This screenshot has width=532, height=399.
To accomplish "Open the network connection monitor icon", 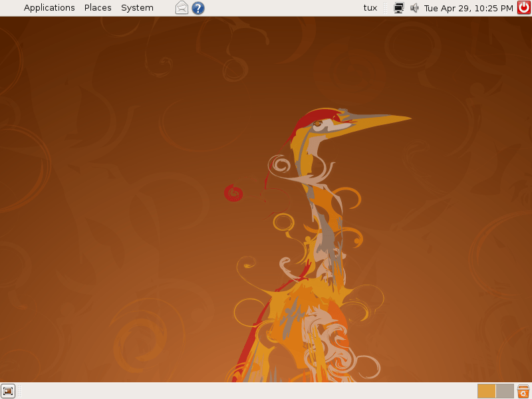I will [399, 8].
